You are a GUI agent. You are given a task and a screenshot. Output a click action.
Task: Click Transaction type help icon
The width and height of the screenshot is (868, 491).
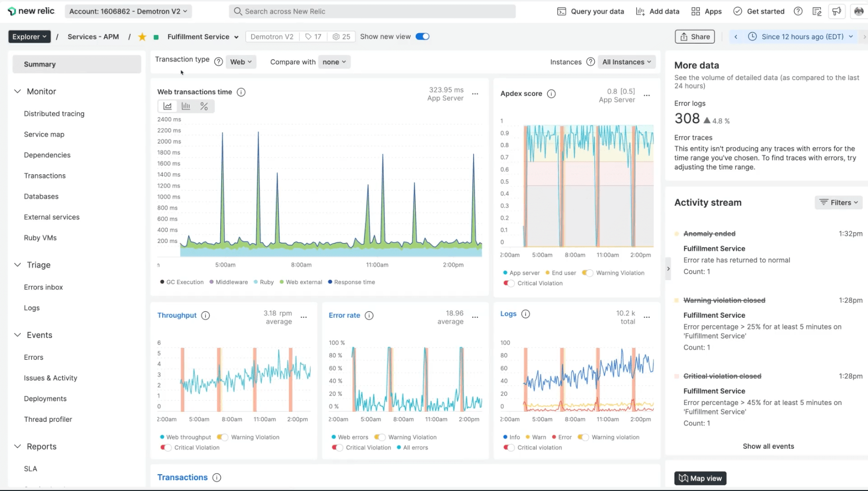[218, 62]
